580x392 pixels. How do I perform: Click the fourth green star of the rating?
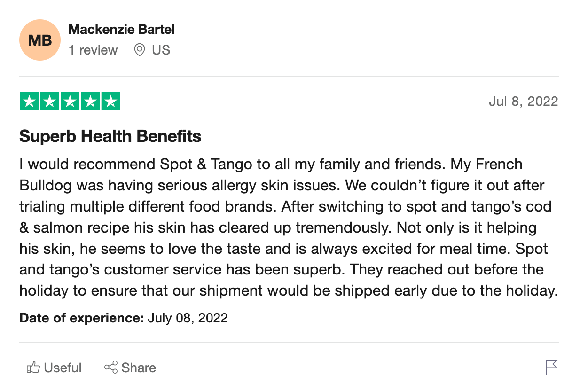pyautogui.click(x=90, y=102)
